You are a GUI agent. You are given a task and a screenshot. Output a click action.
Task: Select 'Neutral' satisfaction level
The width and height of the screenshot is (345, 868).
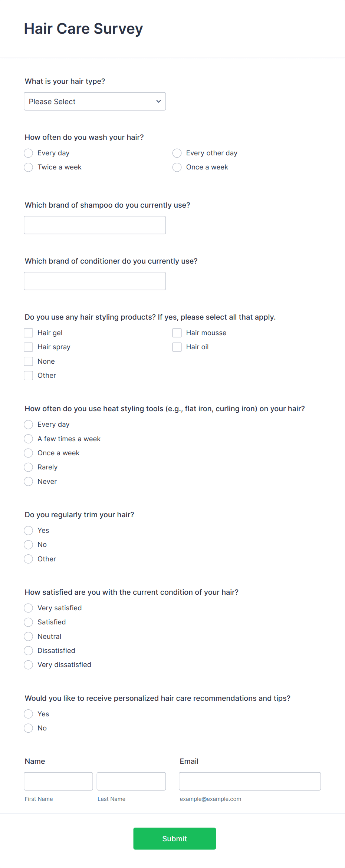click(x=28, y=636)
